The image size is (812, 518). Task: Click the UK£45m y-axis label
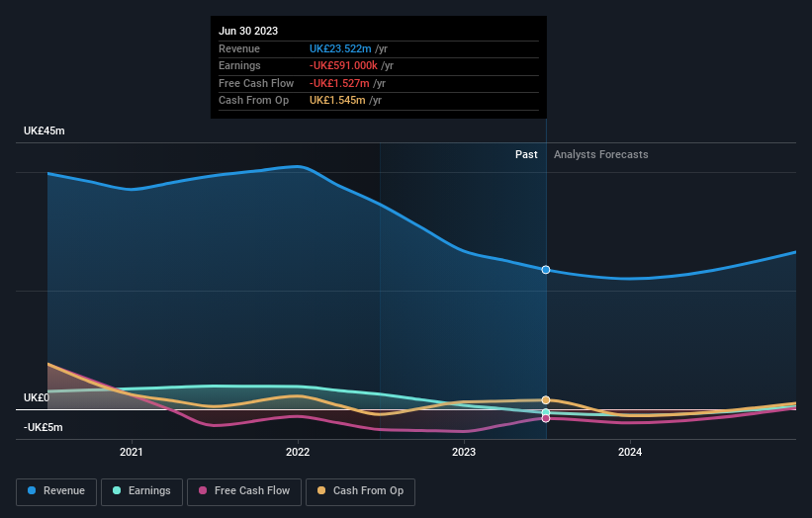point(45,130)
